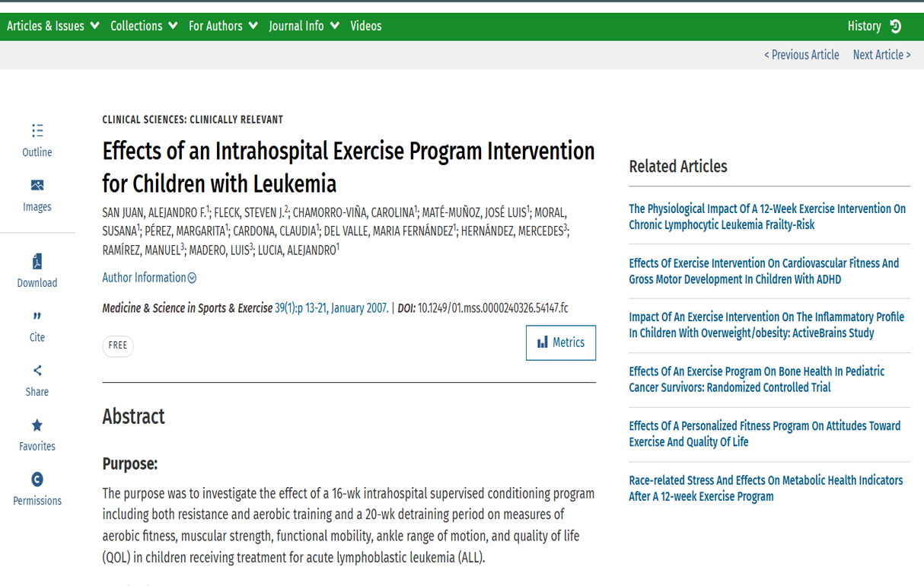Expand Author Information details
This screenshot has height=586, width=924.
click(149, 278)
